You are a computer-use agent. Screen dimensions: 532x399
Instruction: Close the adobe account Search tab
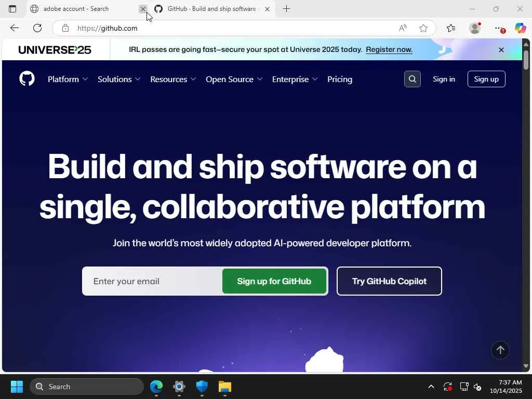pyautogui.click(x=143, y=9)
